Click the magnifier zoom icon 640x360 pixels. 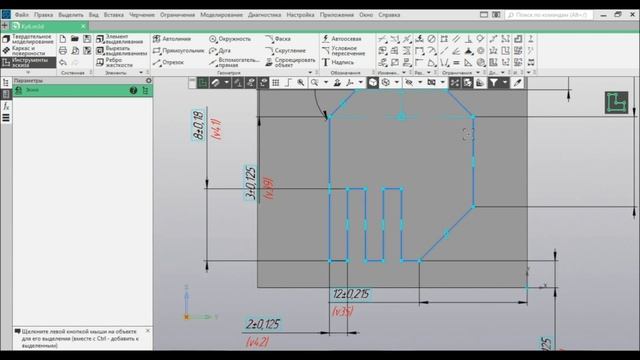point(314,83)
